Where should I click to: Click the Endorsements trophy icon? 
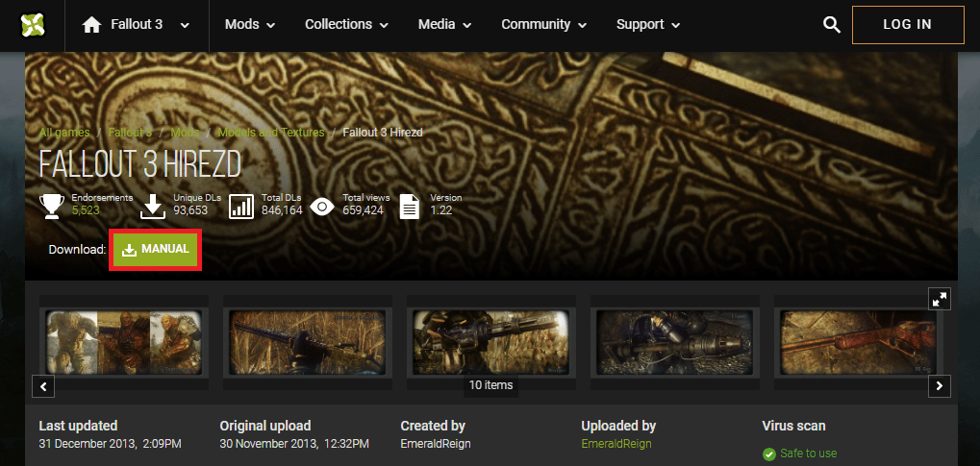point(52,207)
